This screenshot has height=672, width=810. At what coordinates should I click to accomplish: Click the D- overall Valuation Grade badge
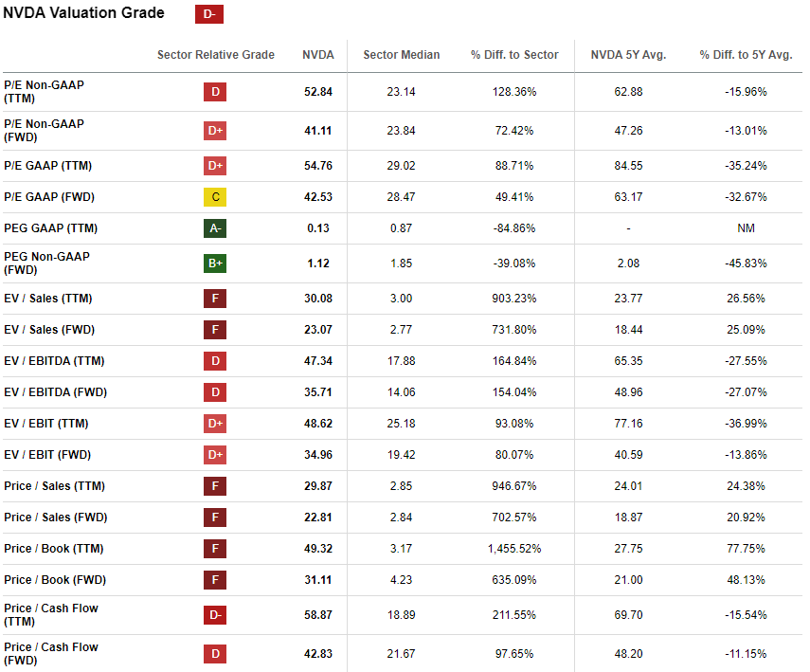pyautogui.click(x=208, y=14)
